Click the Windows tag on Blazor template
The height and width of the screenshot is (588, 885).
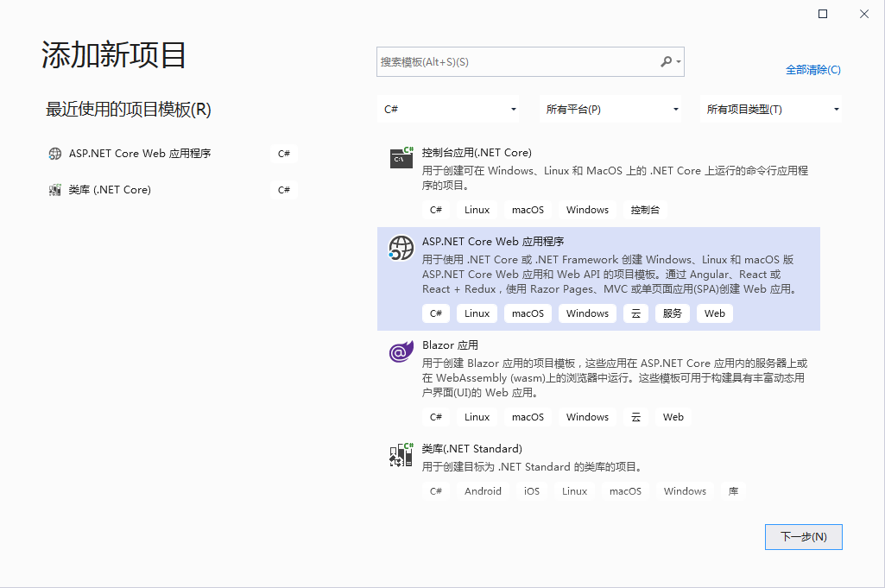[x=588, y=417]
